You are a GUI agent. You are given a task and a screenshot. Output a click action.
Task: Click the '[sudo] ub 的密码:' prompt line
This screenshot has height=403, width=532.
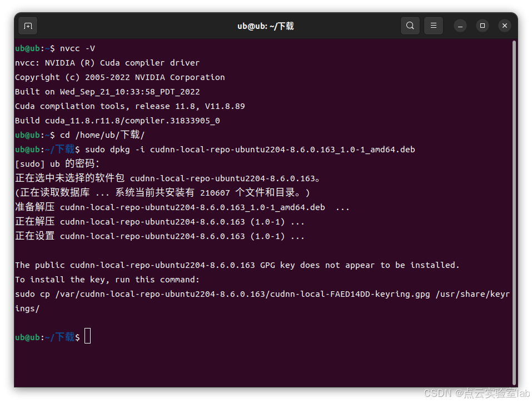[57, 164]
